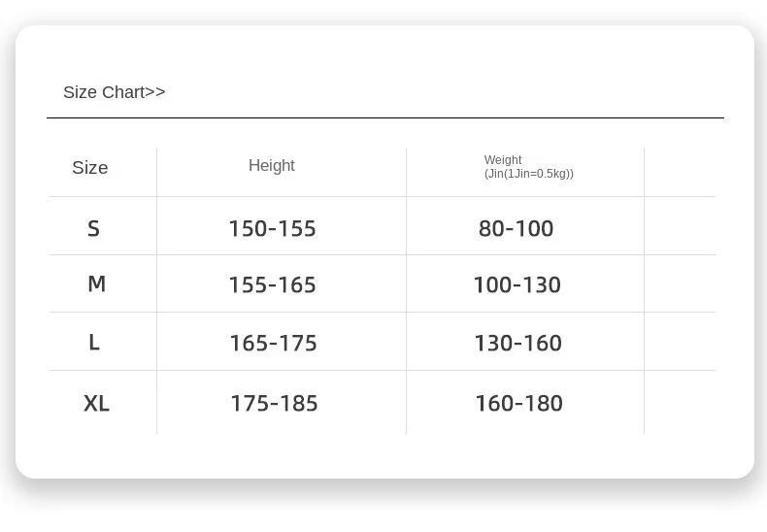This screenshot has width=767, height=532.
Task: Choose the L size row label
Action: click(x=94, y=343)
